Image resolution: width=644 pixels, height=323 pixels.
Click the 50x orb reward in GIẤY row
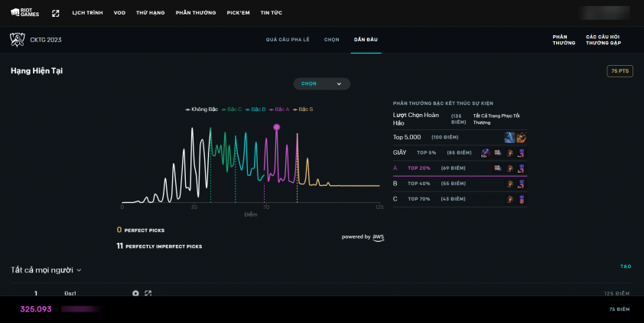tap(485, 153)
